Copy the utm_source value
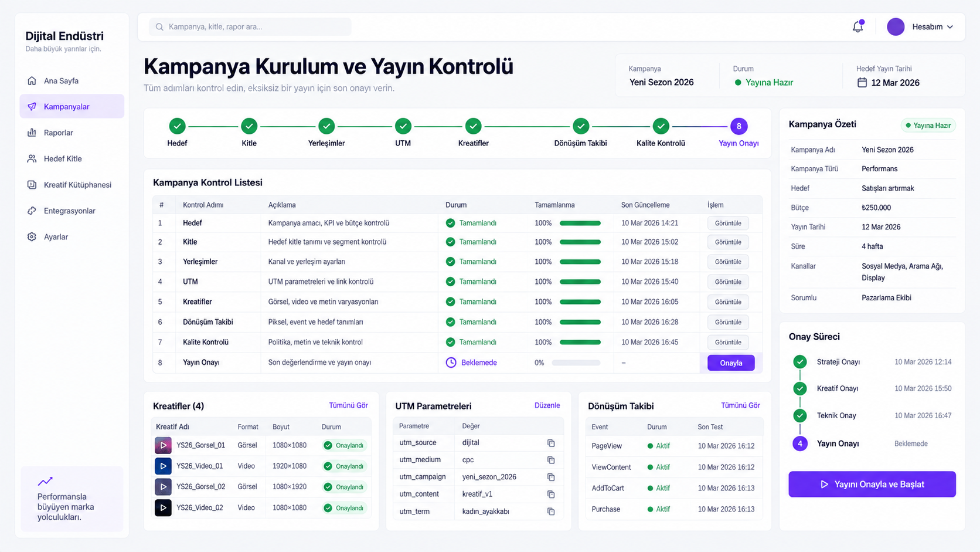This screenshot has width=980, height=552. pos(551,443)
